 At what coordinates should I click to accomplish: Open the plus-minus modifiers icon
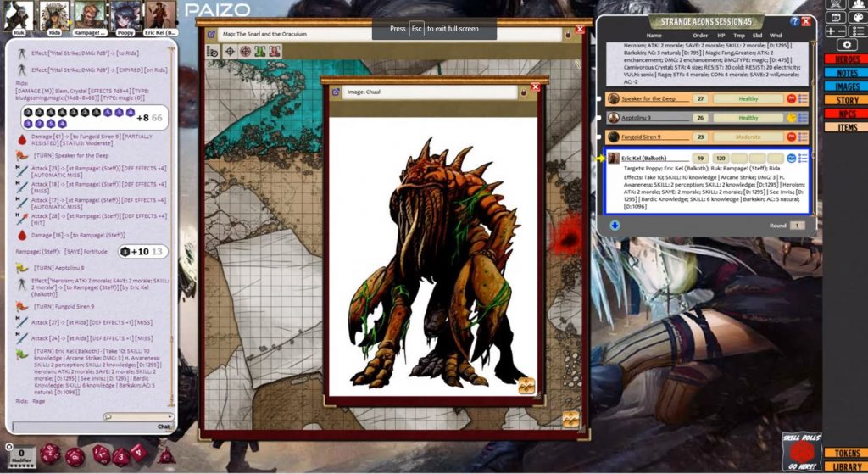pos(837,31)
